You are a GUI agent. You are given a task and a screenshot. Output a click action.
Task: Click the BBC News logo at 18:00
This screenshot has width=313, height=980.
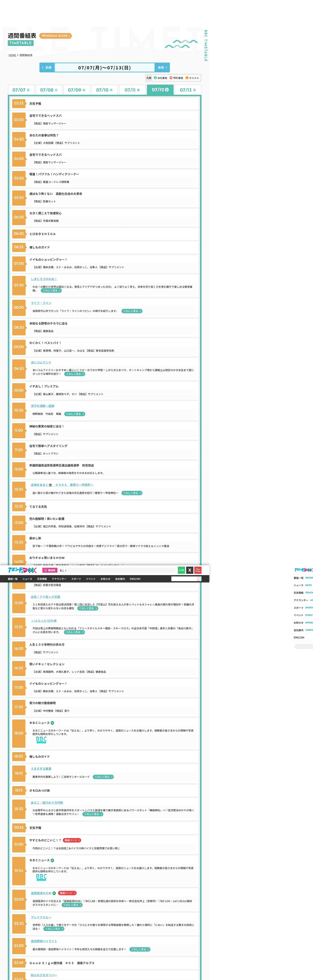pyautogui.click(x=41, y=740)
